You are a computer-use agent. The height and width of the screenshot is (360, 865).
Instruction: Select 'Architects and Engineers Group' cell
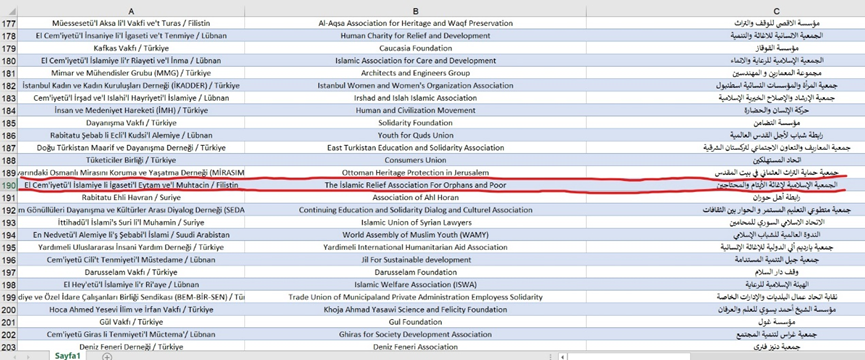click(415, 73)
